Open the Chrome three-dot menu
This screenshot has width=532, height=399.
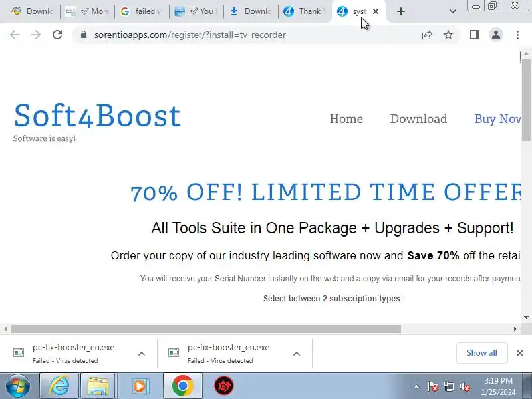click(x=517, y=35)
